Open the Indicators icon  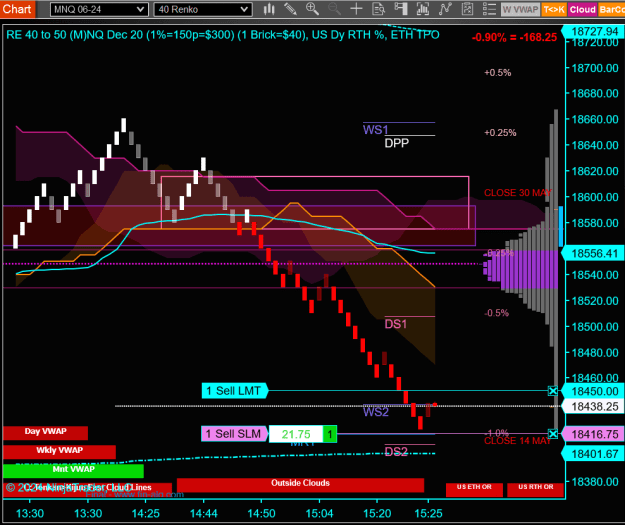(x=445, y=9)
